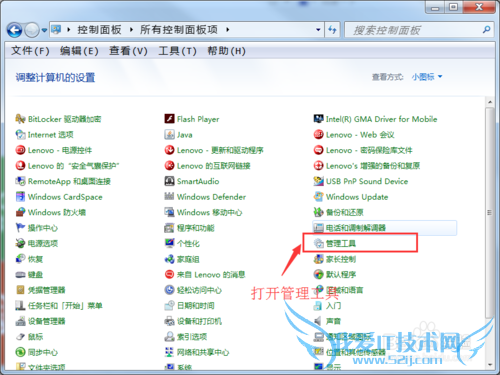Open 声音 speaker icon
Image resolution: width=500 pixels, height=375 pixels.
(319, 321)
